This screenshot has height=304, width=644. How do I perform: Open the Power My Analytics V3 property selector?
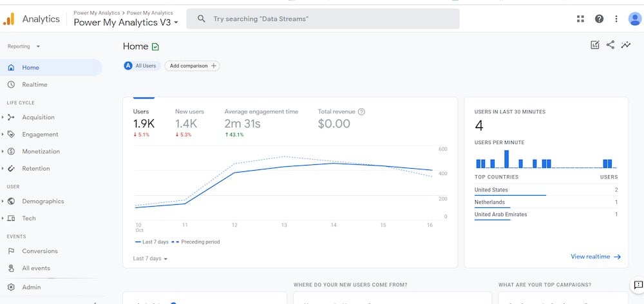(126, 23)
